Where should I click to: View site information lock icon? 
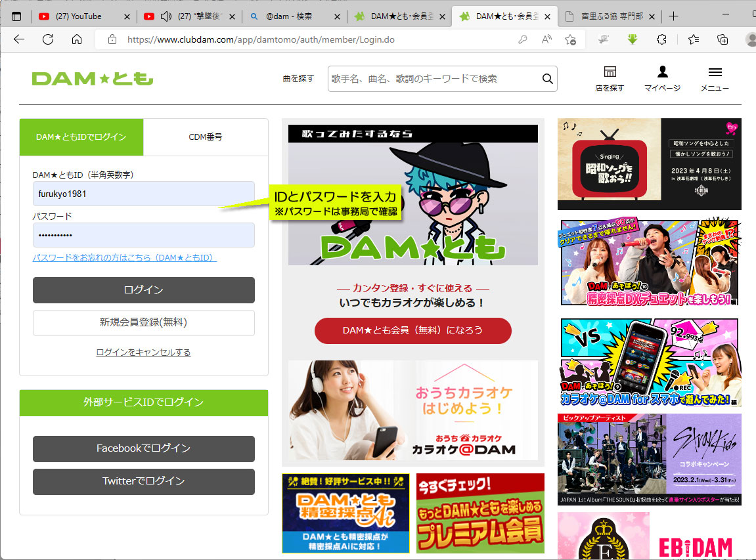point(112,39)
